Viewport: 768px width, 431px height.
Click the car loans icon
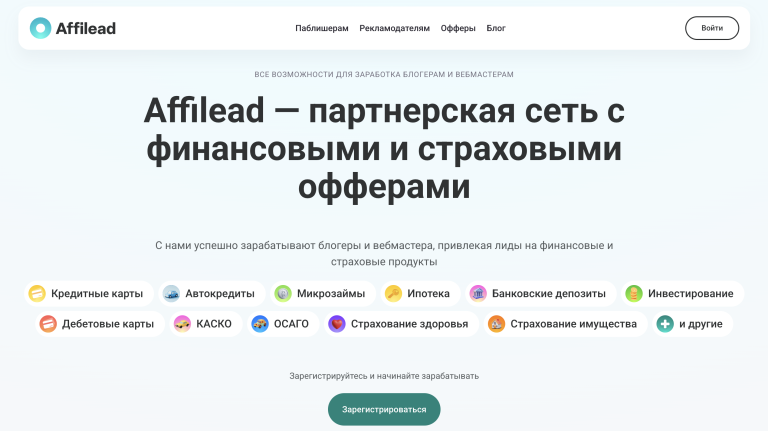171,294
